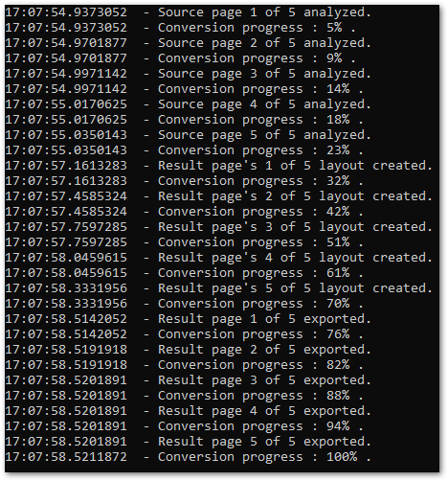Click the 'Source page 2 of 5 analyzed' entry
448x481 pixels.
[x=189, y=43]
